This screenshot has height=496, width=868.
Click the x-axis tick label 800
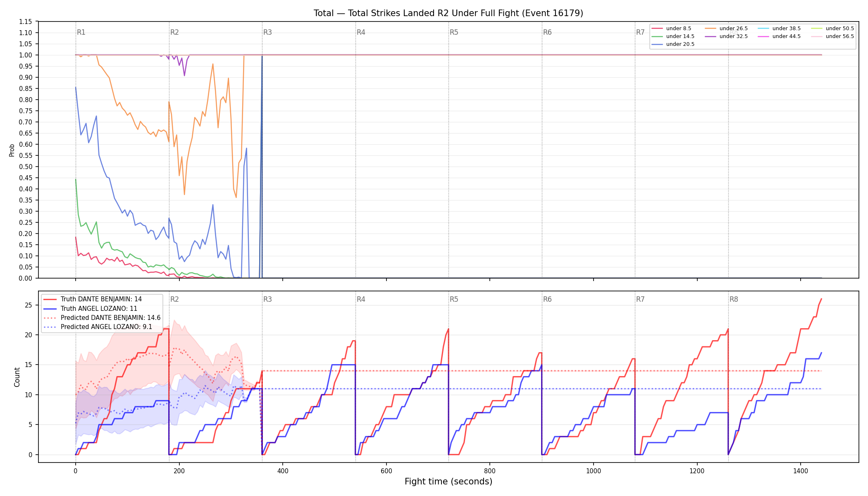(490, 471)
